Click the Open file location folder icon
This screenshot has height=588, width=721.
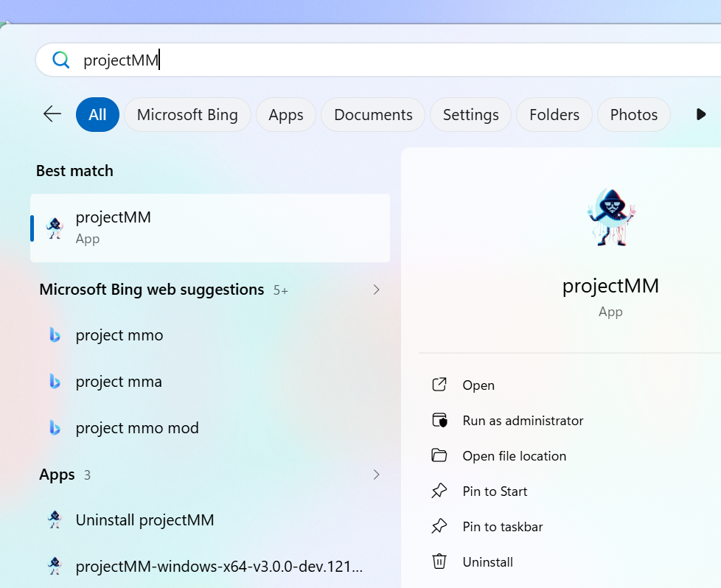pyautogui.click(x=439, y=455)
